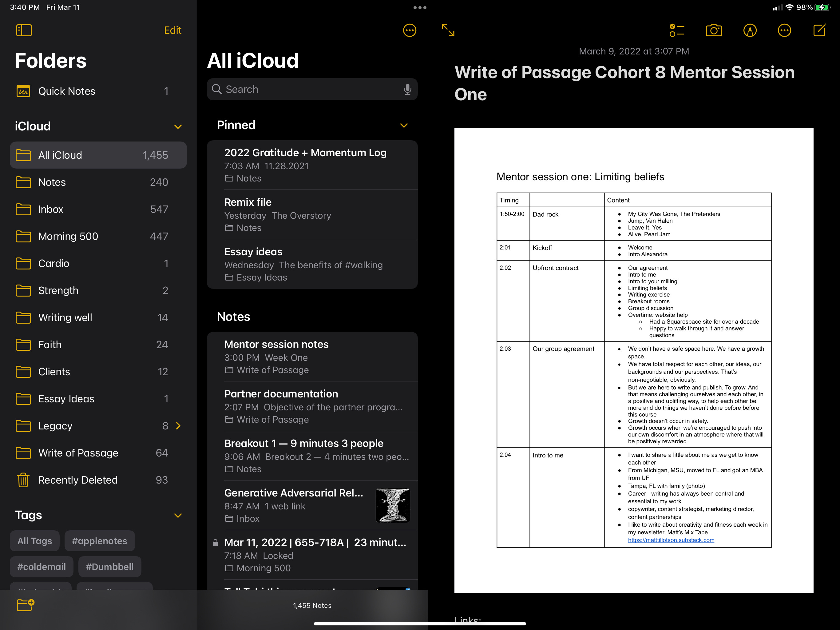Open the Quick Notes folder

pyautogui.click(x=98, y=91)
